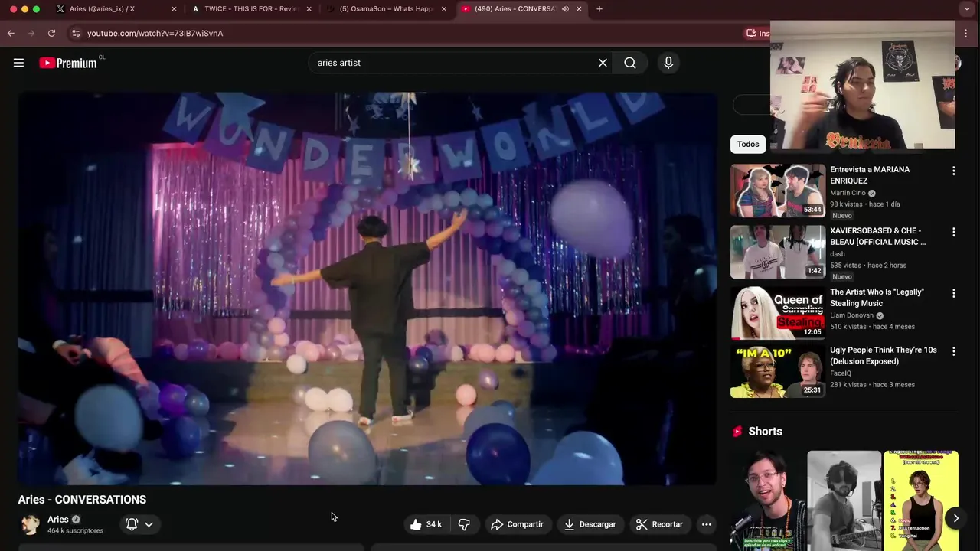Image resolution: width=980 pixels, height=551 pixels.
Task: Open the yellow background Short
Action: [921, 500]
